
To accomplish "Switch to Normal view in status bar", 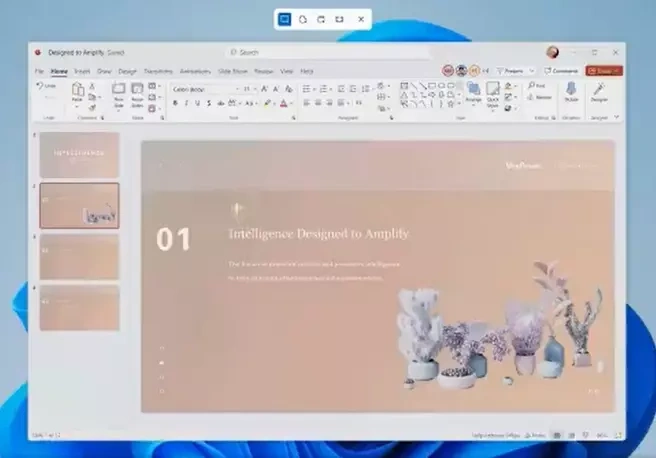I will (557, 435).
